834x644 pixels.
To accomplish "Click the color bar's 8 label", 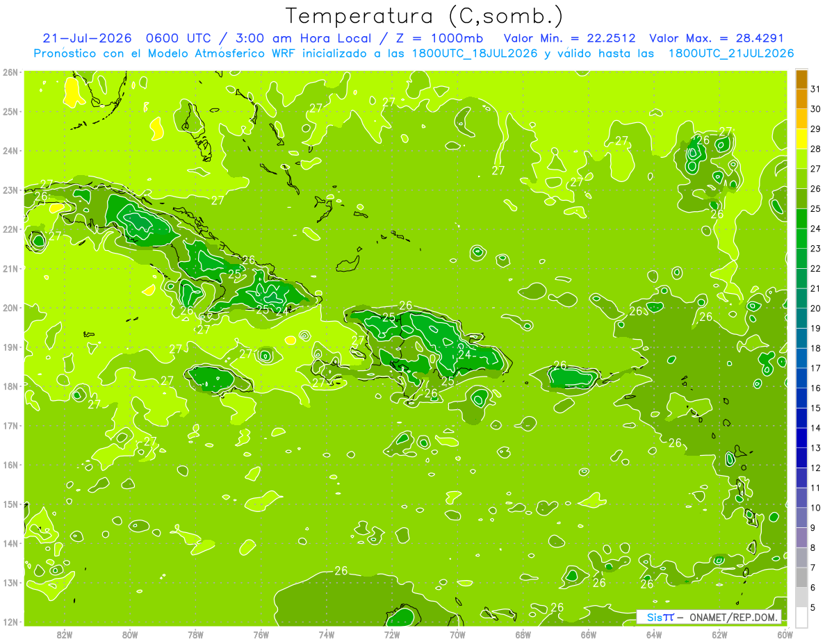I will [x=813, y=547].
